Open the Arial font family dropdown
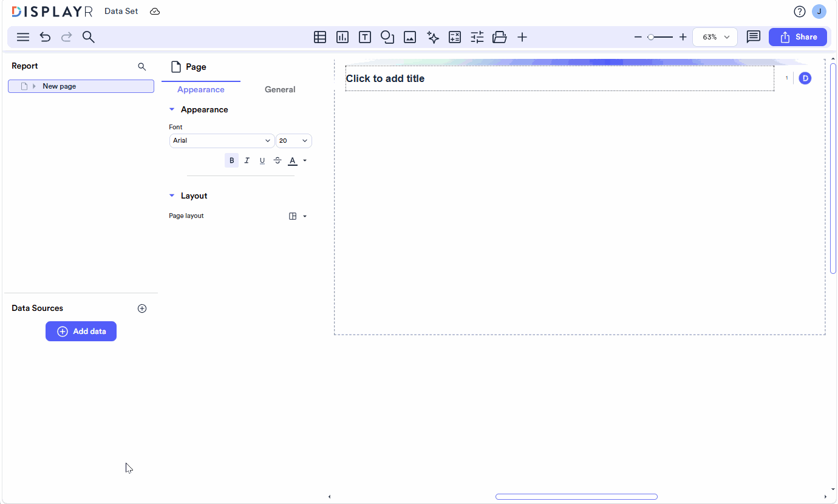The image size is (838, 504). click(x=222, y=140)
